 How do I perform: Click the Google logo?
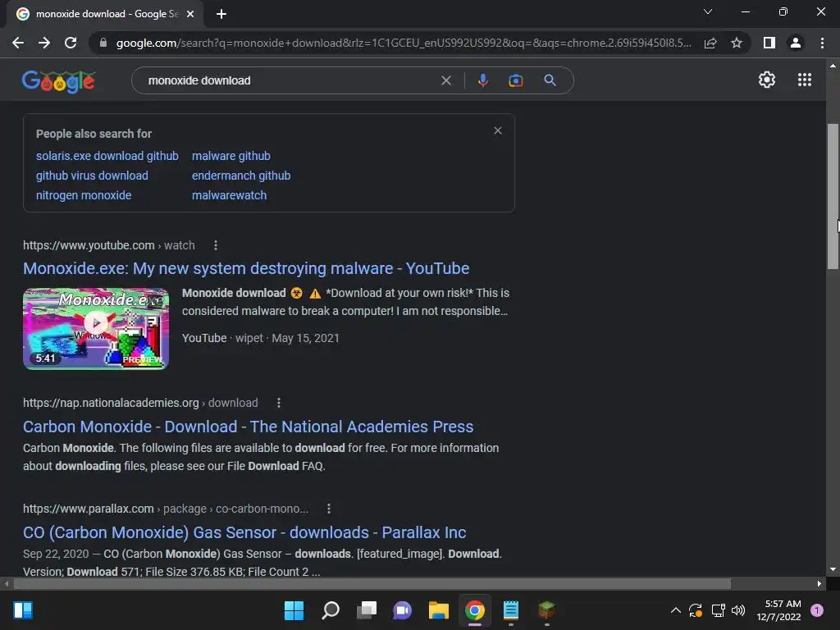58,81
